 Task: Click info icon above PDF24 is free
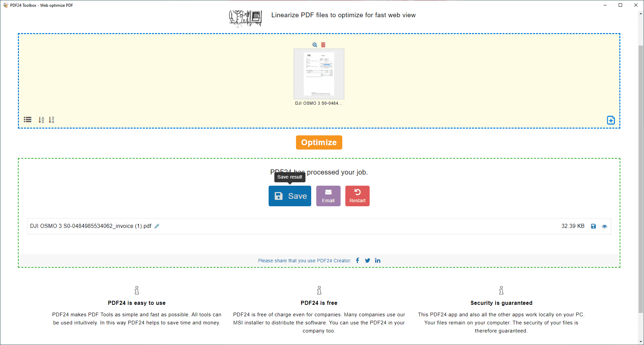click(x=319, y=290)
